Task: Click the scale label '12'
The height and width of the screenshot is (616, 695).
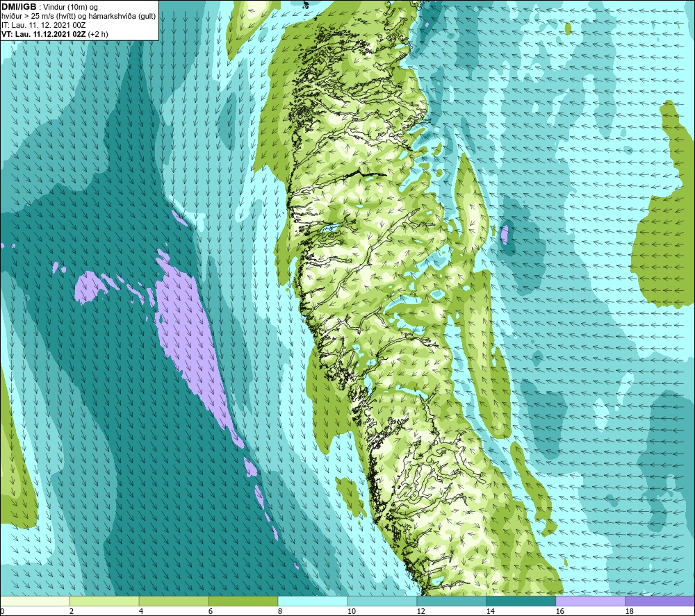Action: (421, 612)
